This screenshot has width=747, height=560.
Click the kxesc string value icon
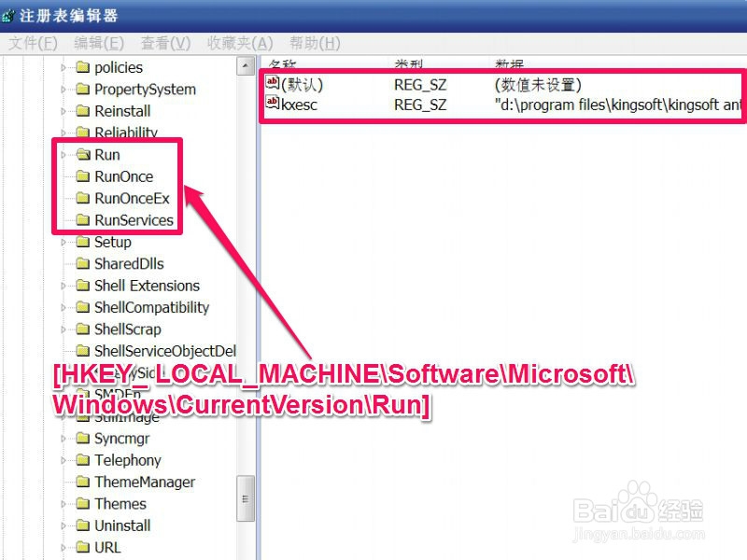[273, 103]
